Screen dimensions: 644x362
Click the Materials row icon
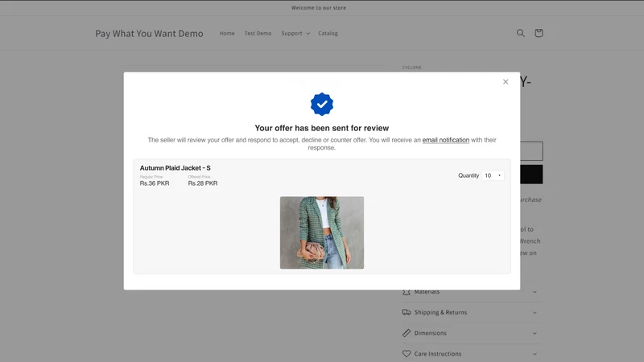[x=407, y=292]
